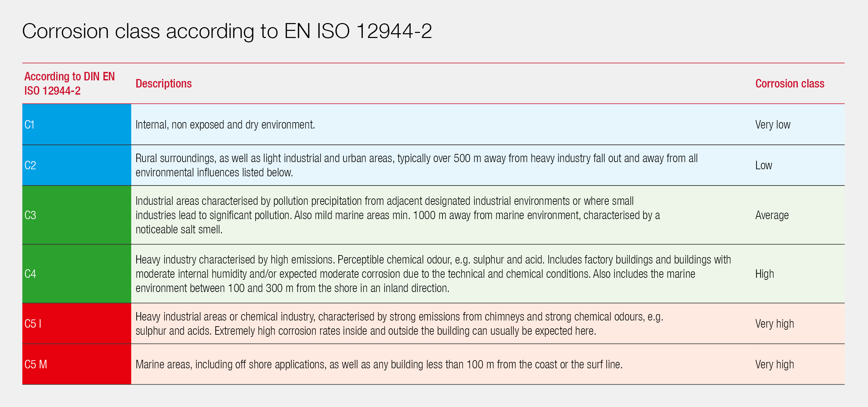Click the "High" value in the C4 row
Image resolution: width=868 pixels, height=407 pixels.
[764, 274]
